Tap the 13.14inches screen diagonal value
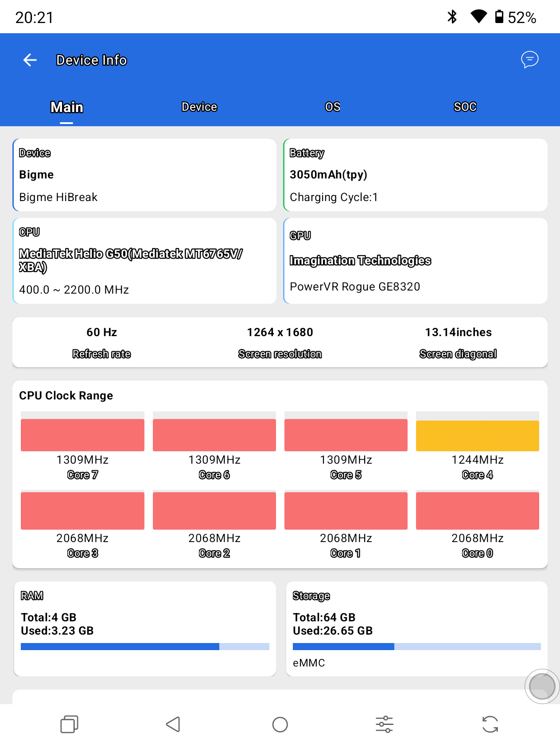 tap(459, 332)
